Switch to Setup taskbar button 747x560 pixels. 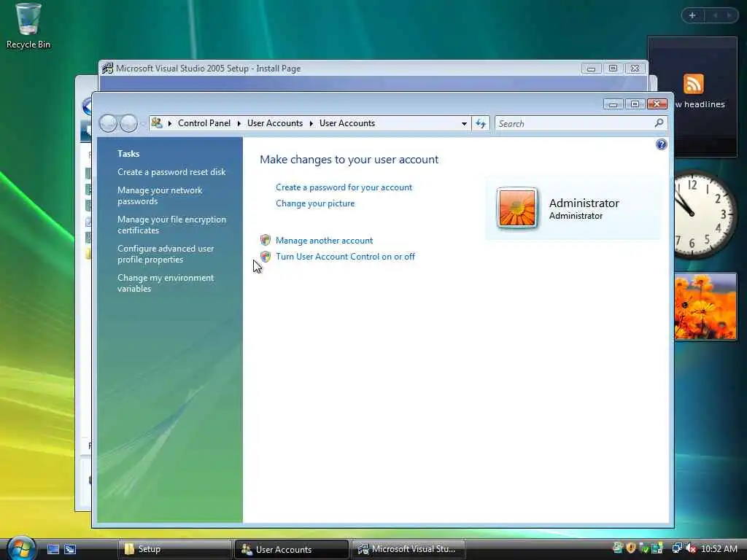[x=174, y=549]
